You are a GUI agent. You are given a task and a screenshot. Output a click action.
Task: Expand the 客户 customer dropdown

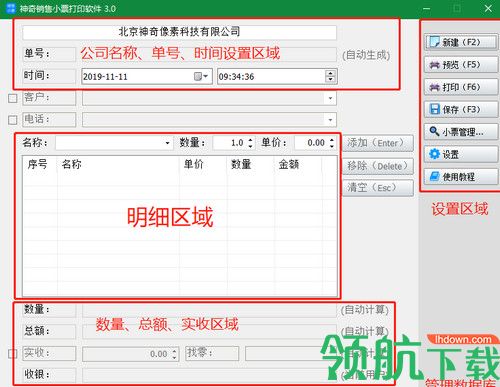(x=330, y=98)
